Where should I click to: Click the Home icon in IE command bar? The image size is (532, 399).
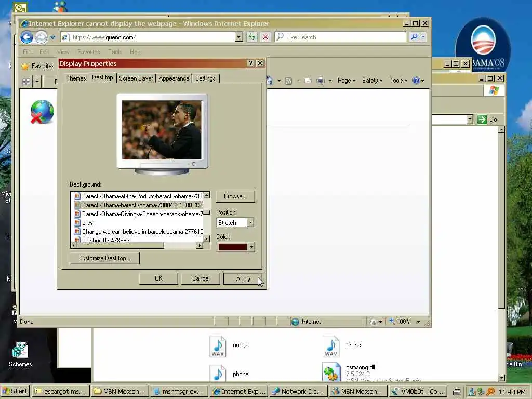coord(270,81)
